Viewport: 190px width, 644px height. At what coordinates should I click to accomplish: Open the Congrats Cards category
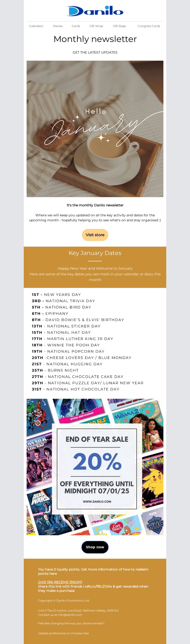[149, 26]
